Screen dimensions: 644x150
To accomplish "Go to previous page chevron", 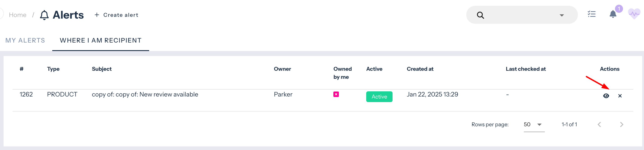I will [x=599, y=124].
